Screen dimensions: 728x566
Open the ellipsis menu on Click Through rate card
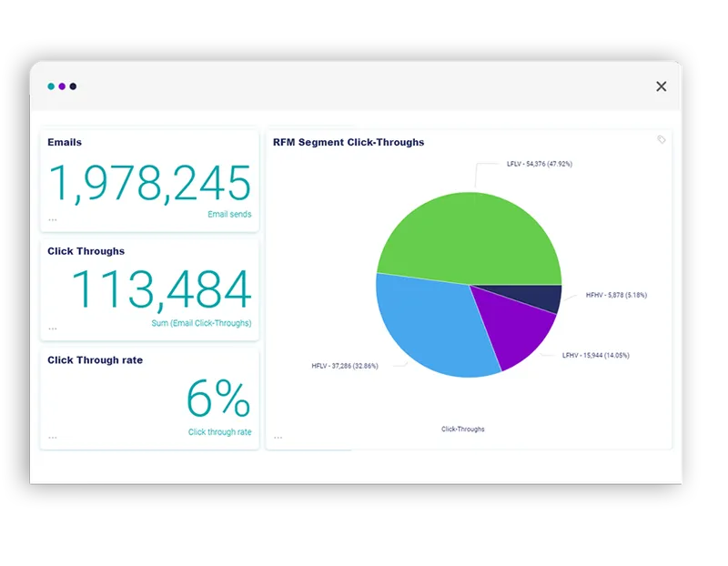tap(53, 438)
